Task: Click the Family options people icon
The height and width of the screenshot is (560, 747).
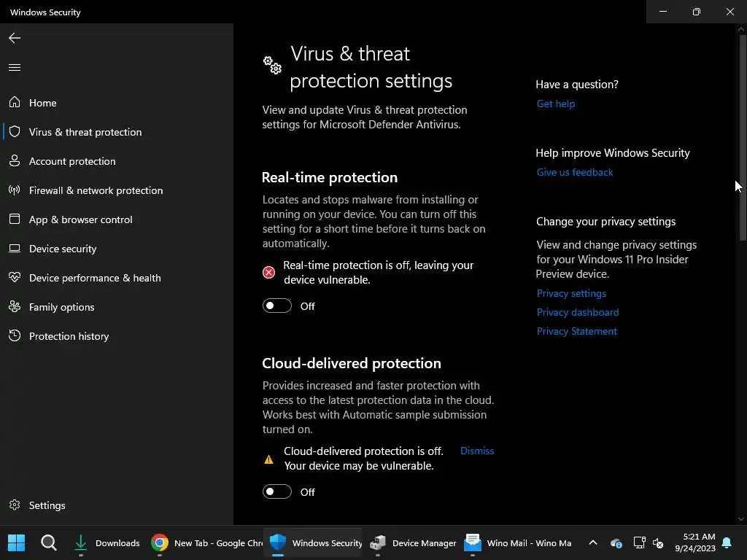Action: click(x=15, y=307)
